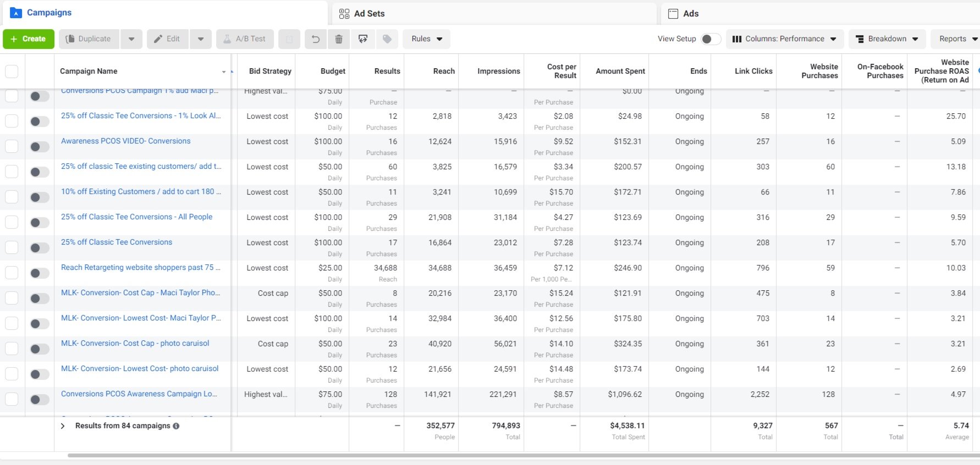Click the horizontal scrollbar at bottom
The height and width of the screenshot is (465, 980).
pyautogui.click(x=524, y=456)
